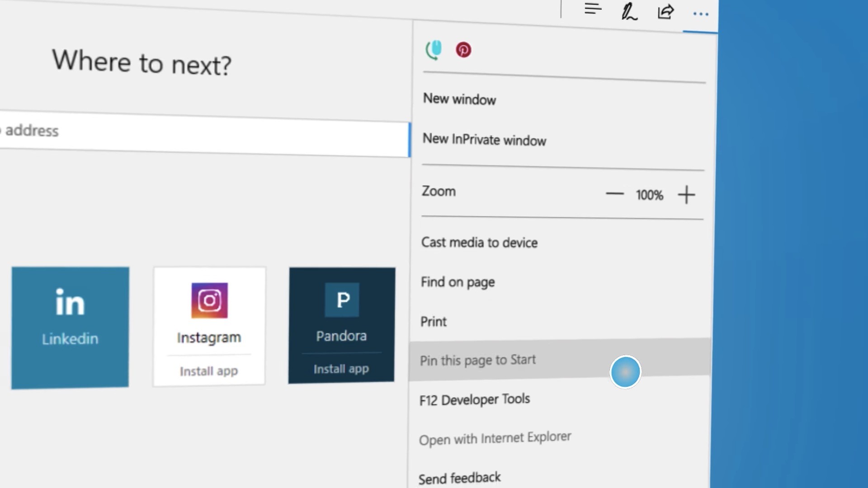The width and height of the screenshot is (868, 488).
Task: Click the web address search field
Action: (x=203, y=136)
